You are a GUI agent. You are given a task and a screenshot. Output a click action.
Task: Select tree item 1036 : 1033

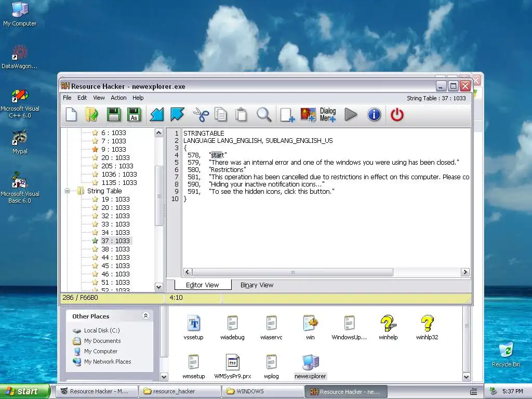119,175
